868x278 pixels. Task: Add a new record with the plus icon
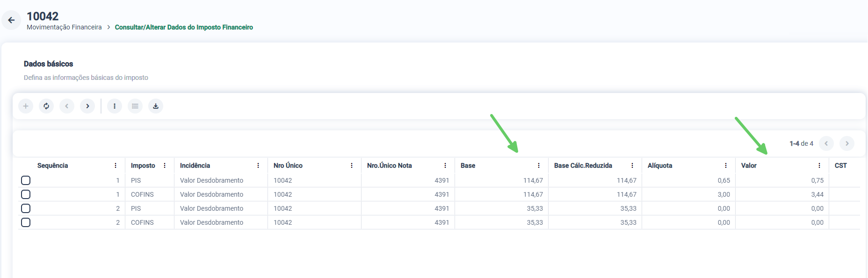[x=26, y=106]
